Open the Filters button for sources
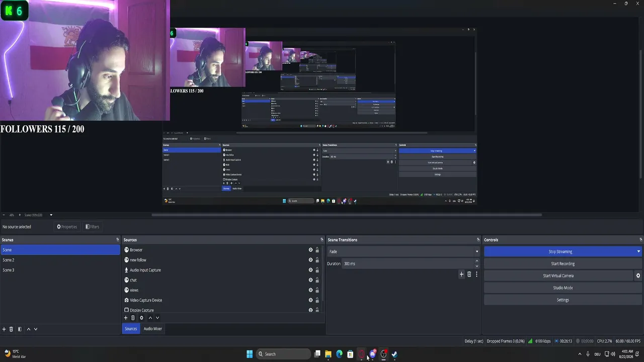The image size is (644, 362). coord(92,227)
